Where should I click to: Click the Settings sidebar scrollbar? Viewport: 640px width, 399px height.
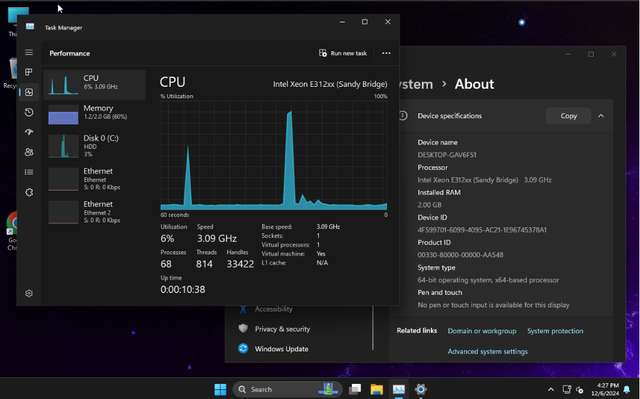click(x=373, y=328)
